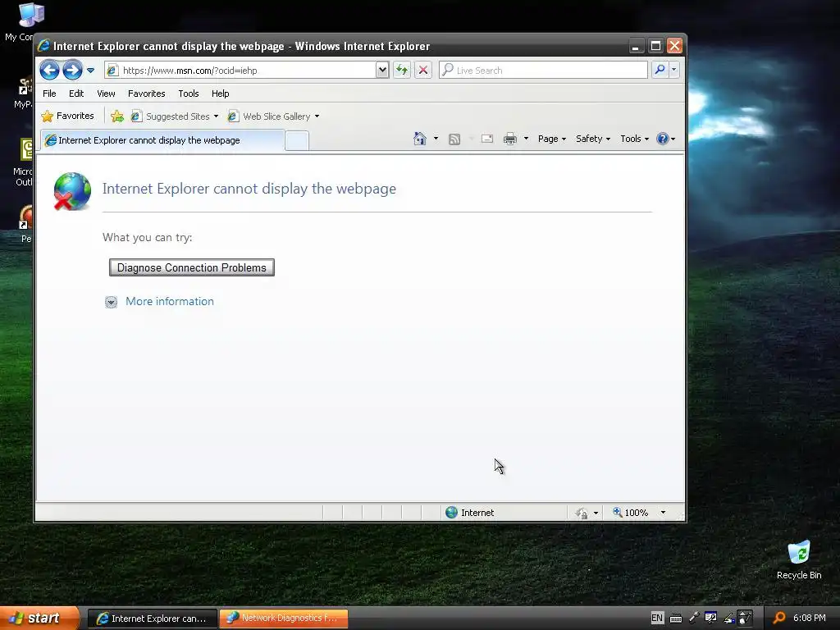
Task: Click the Read Mail envelope icon
Action: pos(487,139)
